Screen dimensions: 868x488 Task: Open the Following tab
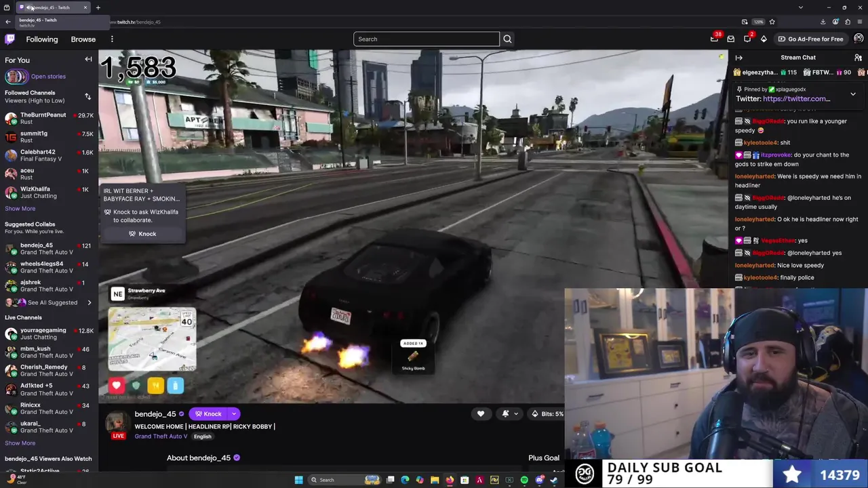pos(42,39)
